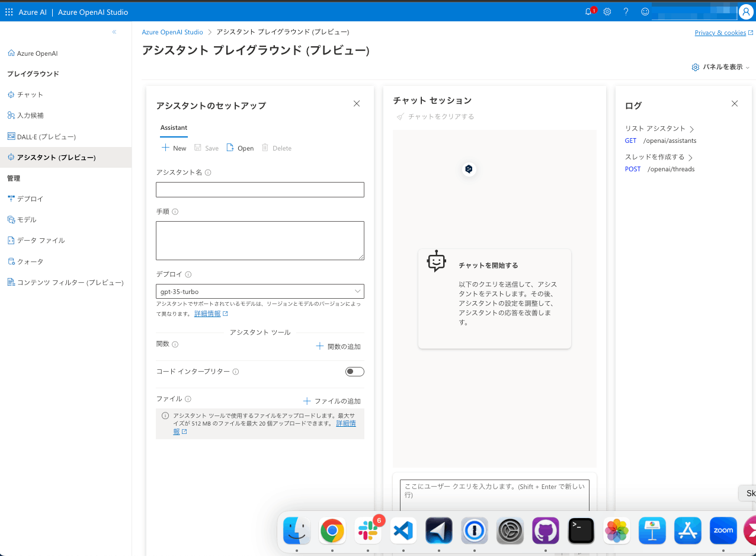Close the ログ panel
The height and width of the screenshot is (556, 756).
pyautogui.click(x=735, y=104)
